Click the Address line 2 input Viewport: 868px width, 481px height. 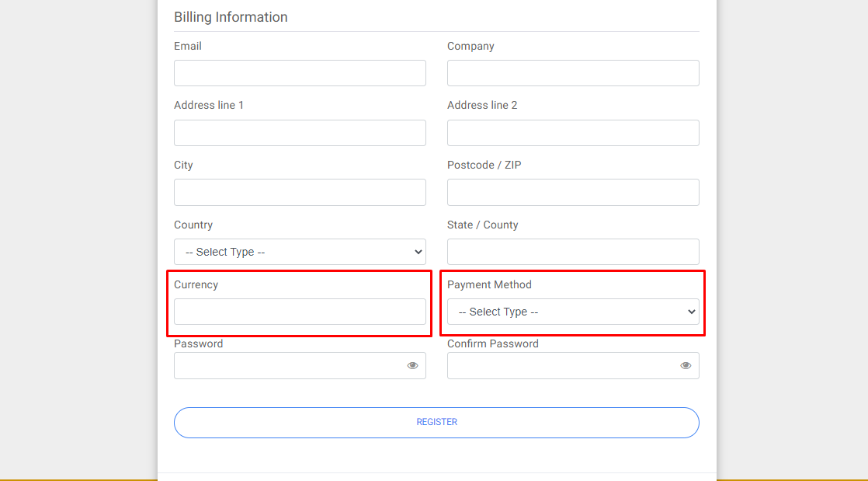pyautogui.click(x=573, y=133)
